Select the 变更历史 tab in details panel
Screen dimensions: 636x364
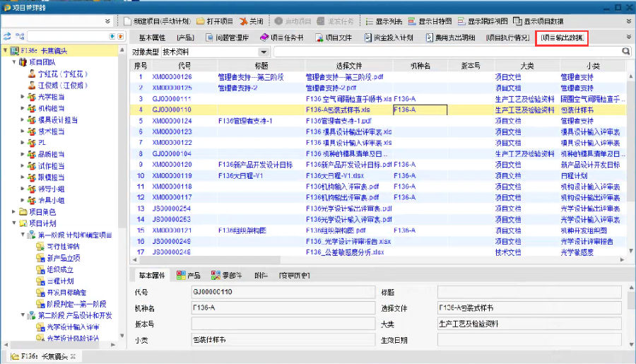(x=294, y=275)
